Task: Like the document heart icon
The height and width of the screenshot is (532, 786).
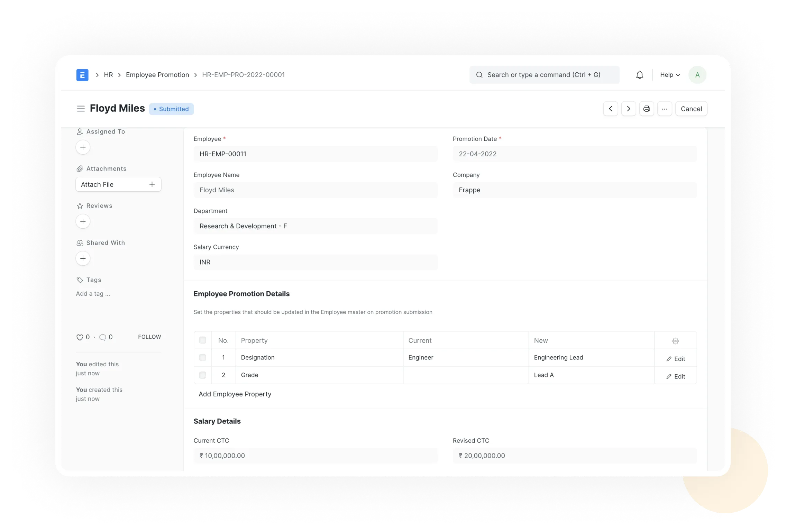Action: tap(80, 337)
